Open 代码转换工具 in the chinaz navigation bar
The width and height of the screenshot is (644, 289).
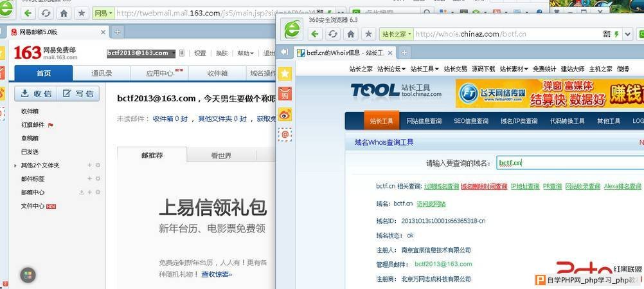568,121
